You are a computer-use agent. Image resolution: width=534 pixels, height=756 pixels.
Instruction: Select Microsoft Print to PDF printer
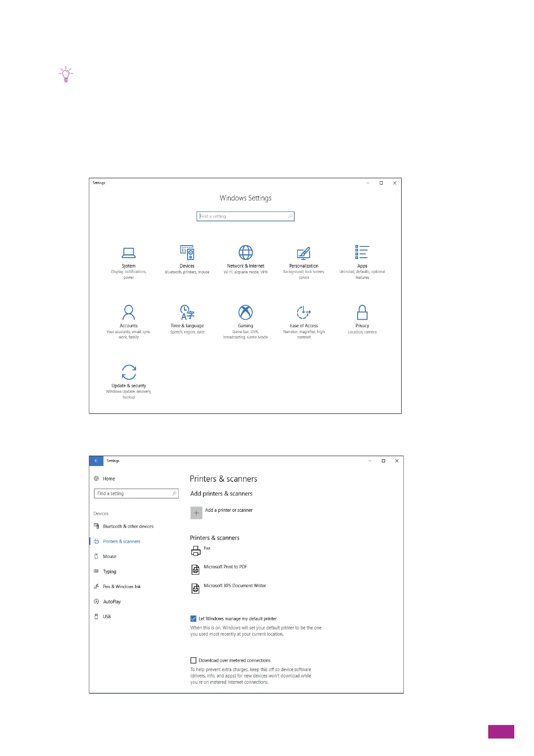click(x=219, y=569)
